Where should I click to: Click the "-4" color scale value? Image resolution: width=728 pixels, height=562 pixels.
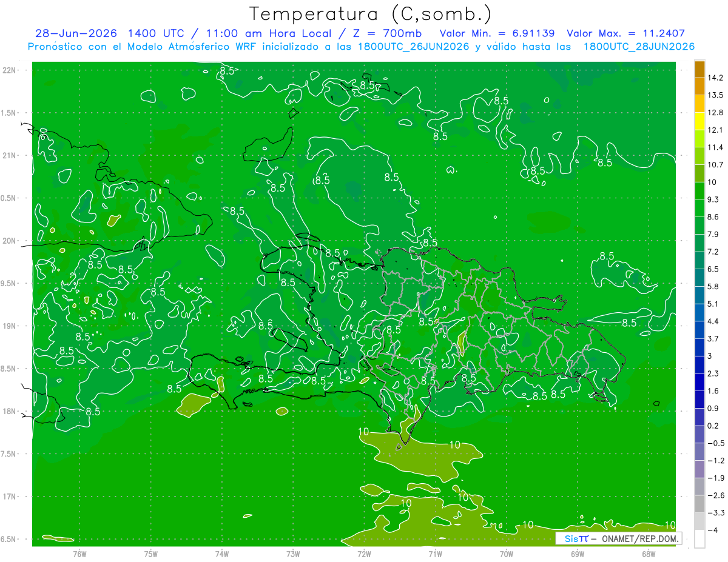pos(712,530)
